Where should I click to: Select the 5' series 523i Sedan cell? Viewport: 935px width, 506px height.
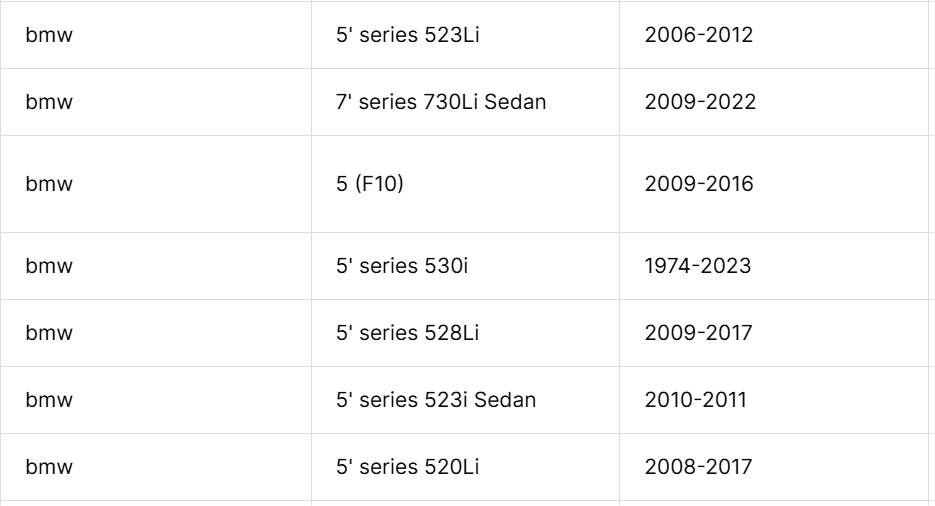[x=465, y=400]
